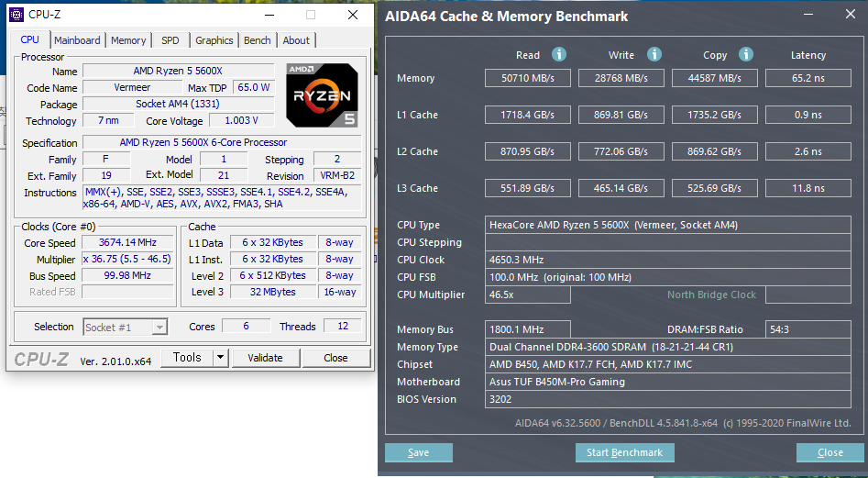Click the Level 3 value 32 MBytes
The height and width of the screenshot is (478, 868).
[x=273, y=292]
